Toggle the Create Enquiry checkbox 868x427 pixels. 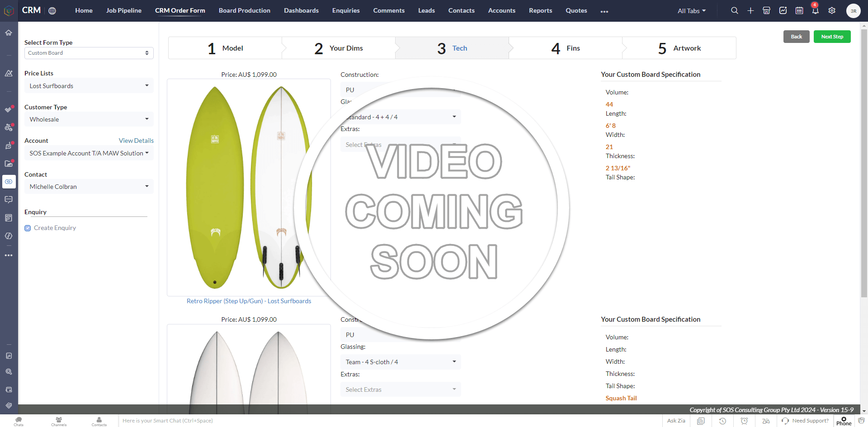tap(28, 228)
